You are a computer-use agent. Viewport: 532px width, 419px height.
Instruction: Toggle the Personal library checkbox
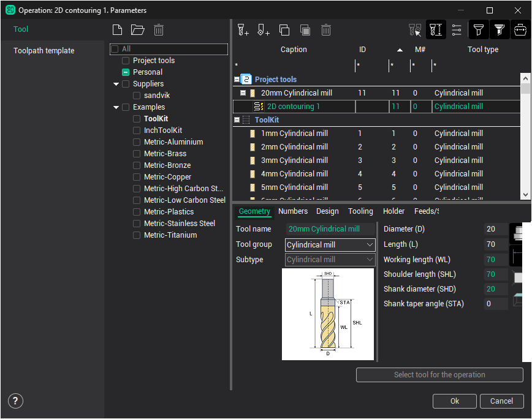click(126, 72)
